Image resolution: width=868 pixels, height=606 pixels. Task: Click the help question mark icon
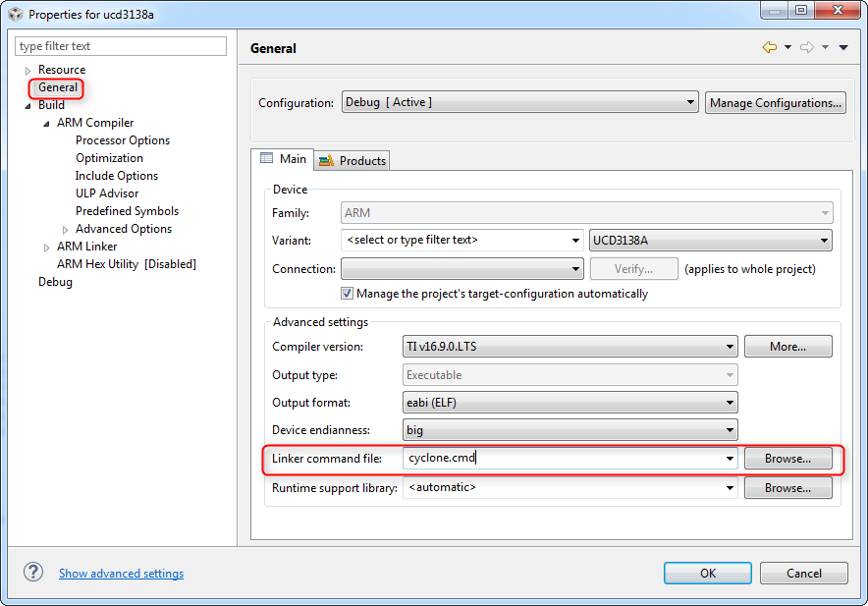coord(33,573)
